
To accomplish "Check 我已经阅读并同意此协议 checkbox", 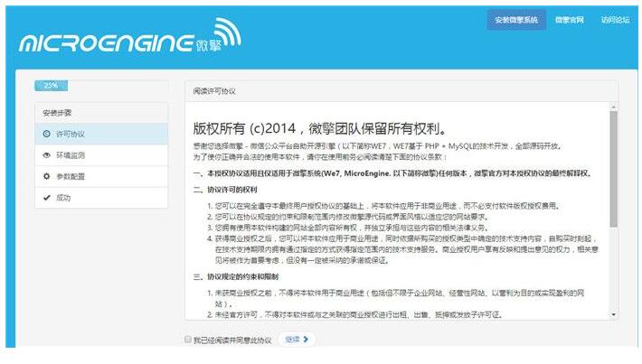I will click(x=188, y=340).
